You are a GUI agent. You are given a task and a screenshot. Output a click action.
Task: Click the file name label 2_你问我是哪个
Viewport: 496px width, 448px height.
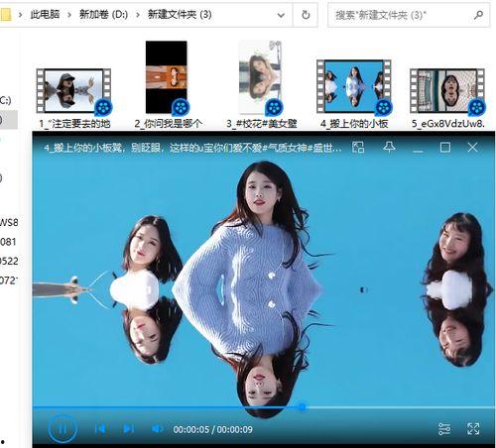168,124
